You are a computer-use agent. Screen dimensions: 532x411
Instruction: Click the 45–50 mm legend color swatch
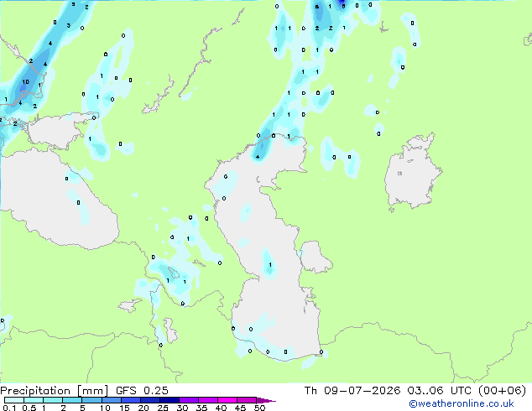[x=247, y=400]
